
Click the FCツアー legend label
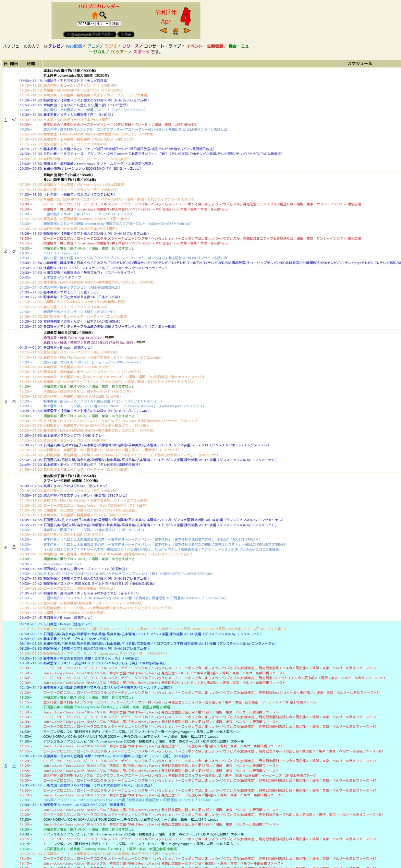[x=119, y=52]
